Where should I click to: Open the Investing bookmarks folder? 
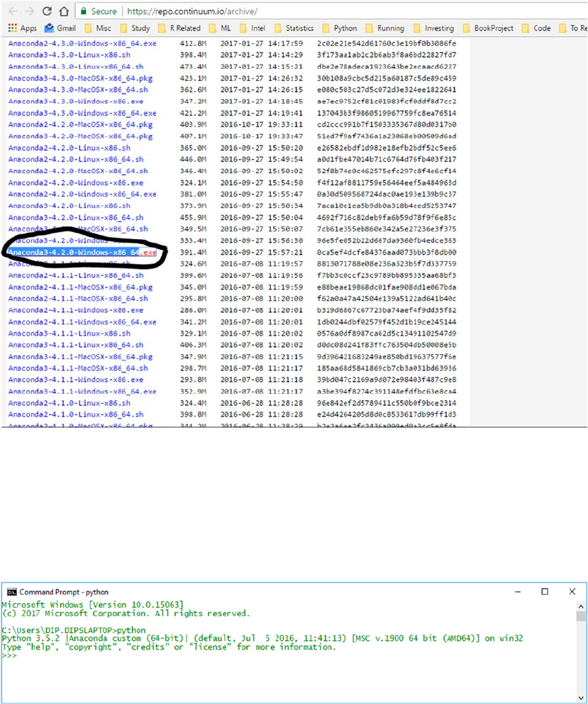(433, 28)
